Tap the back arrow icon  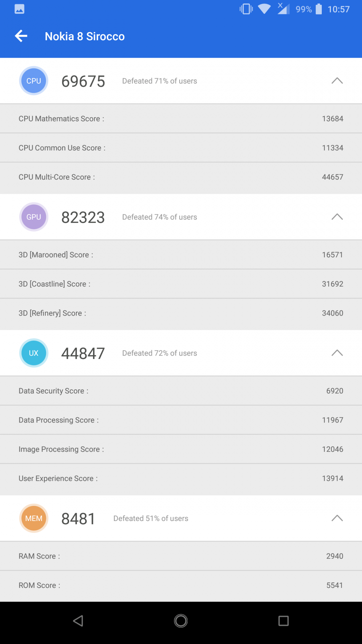21,36
